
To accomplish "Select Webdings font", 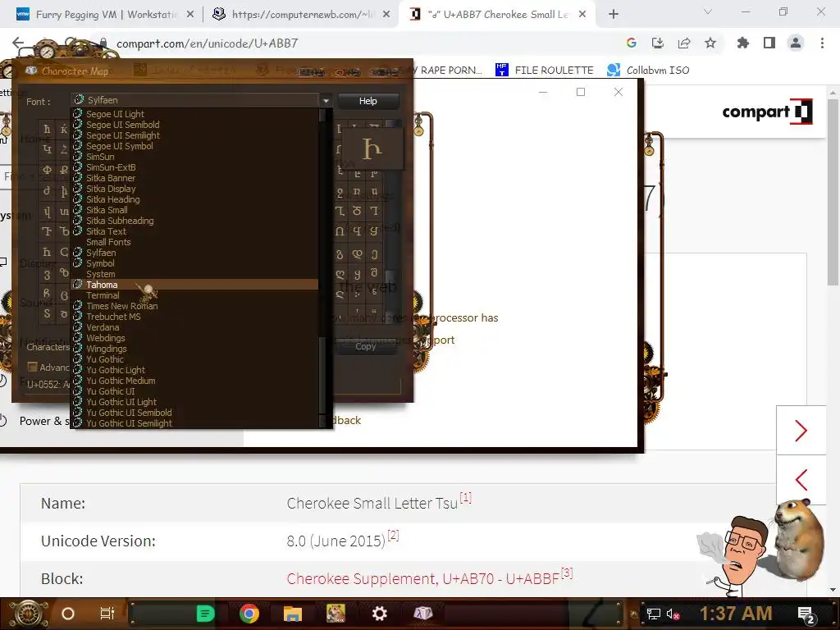I will tap(195, 338).
